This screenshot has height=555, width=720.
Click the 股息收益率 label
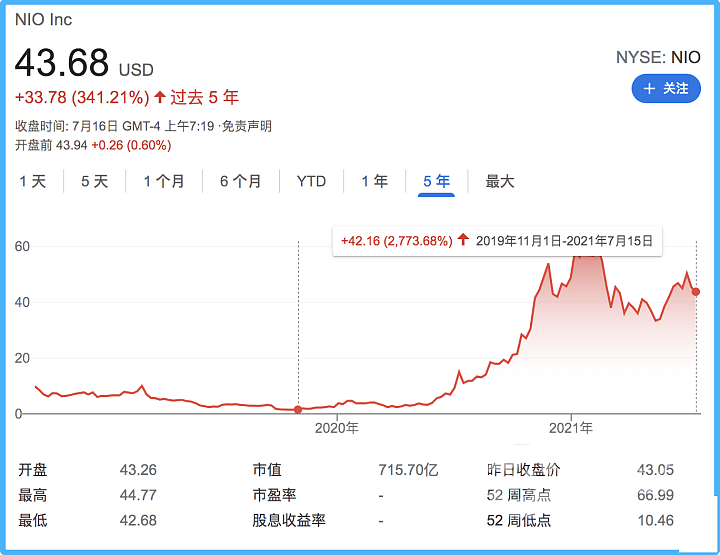(x=289, y=521)
